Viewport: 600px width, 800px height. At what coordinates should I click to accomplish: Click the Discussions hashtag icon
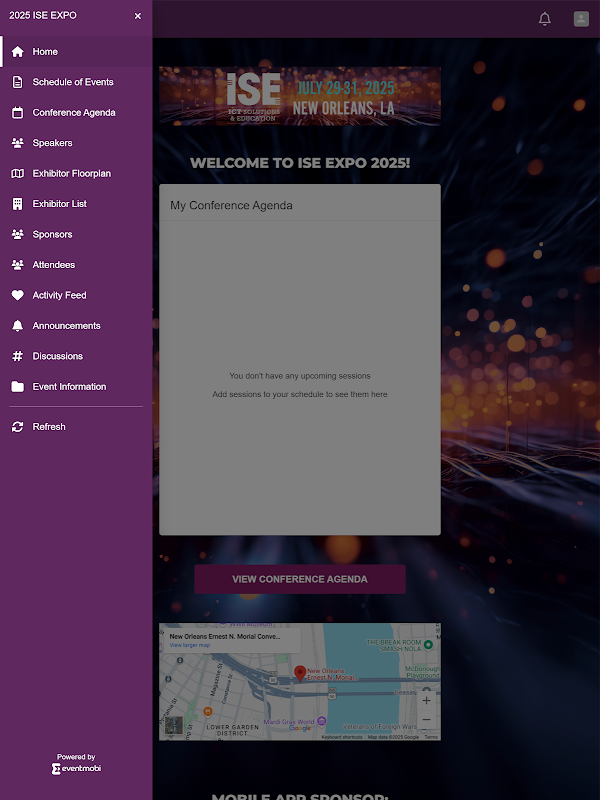(17, 356)
